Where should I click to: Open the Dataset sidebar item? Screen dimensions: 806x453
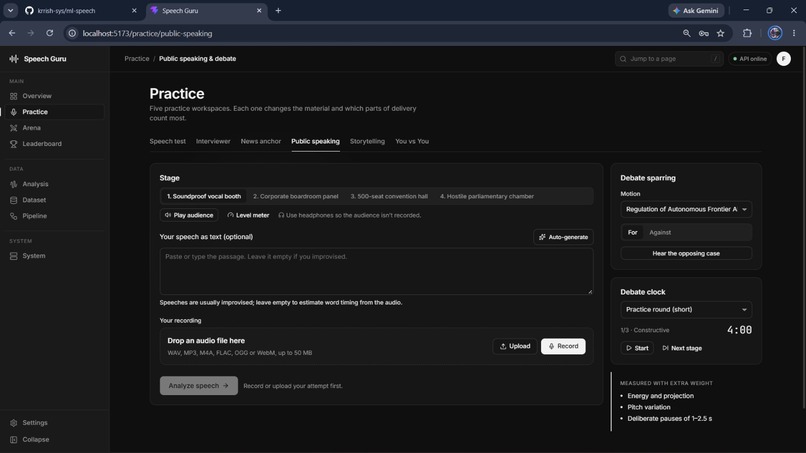click(x=34, y=200)
